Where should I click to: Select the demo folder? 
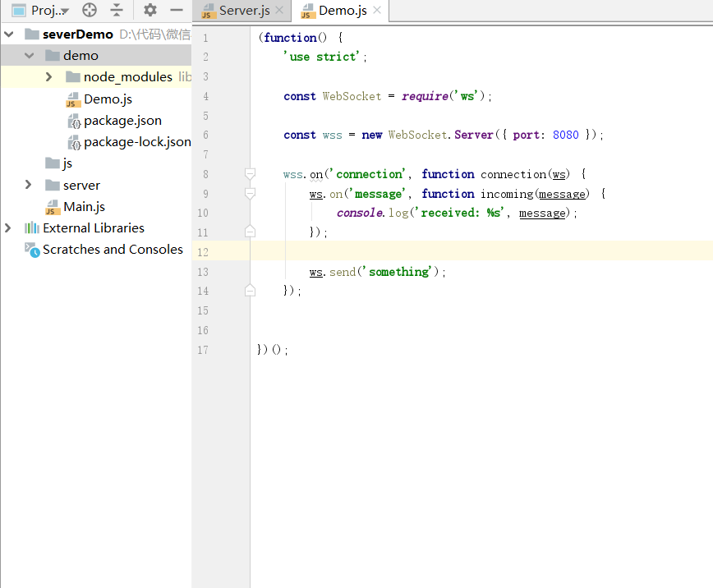80,56
